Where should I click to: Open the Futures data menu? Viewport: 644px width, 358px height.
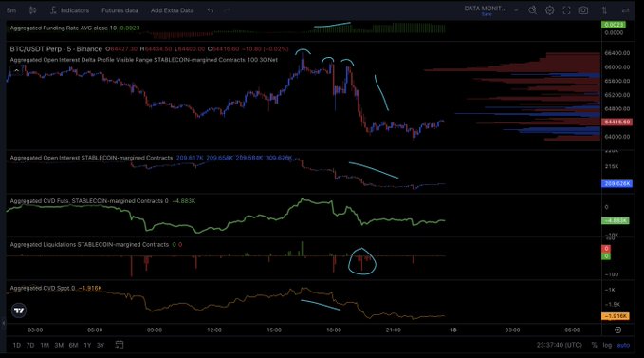(120, 10)
